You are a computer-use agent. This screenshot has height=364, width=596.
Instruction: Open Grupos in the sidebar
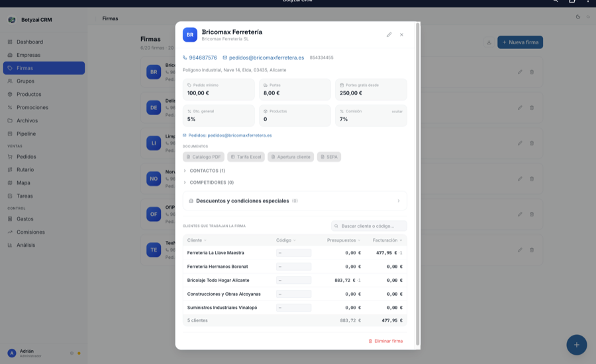(x=44, y=81)
